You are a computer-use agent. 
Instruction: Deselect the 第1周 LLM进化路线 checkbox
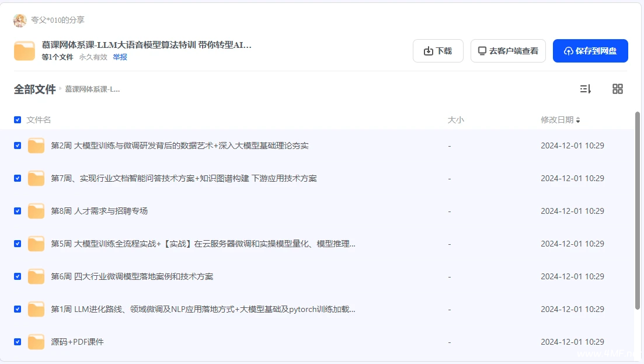coord(18,309)
